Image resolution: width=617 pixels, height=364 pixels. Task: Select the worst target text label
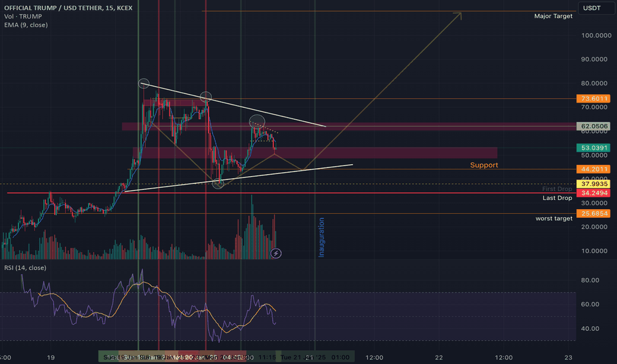coord(554,218)
